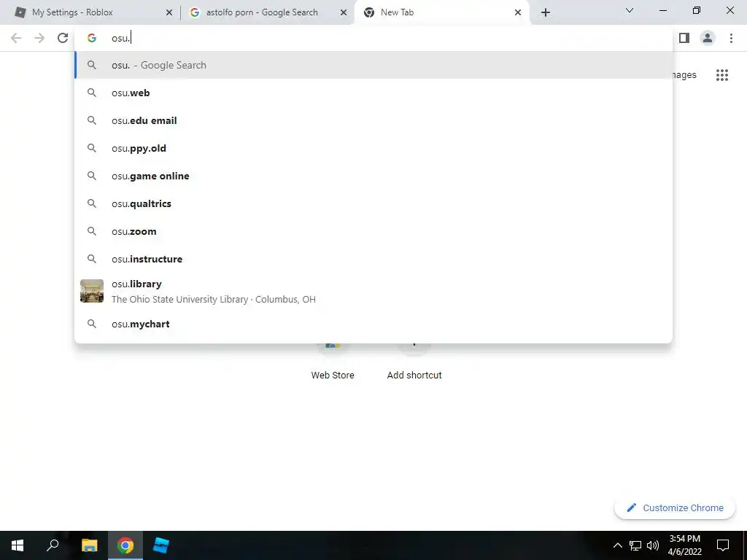Click the Roblox favicon on the first tab
The width and height of the screenshot is (747, 560).
(20, 12)
